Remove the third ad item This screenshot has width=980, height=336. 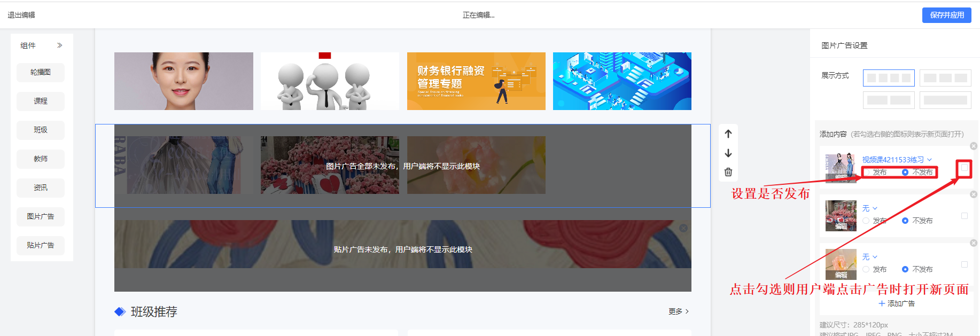(x=973, y=243)
